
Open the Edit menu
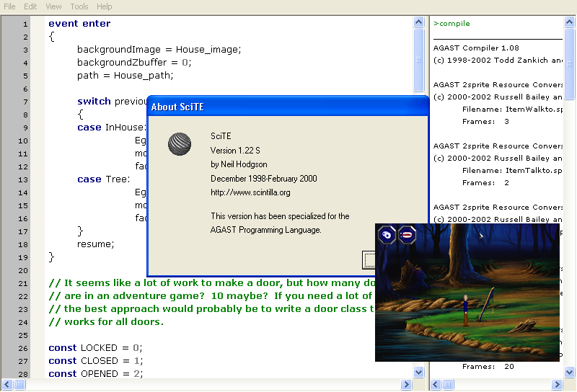pos(30,6)
